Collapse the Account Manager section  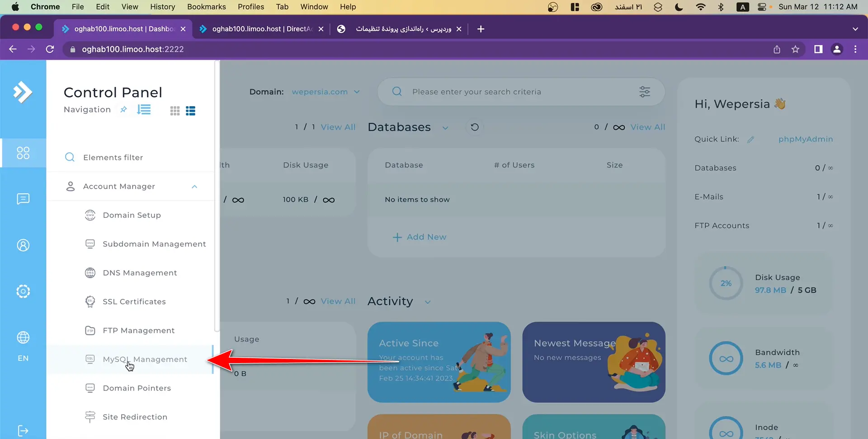pos(194,187)
